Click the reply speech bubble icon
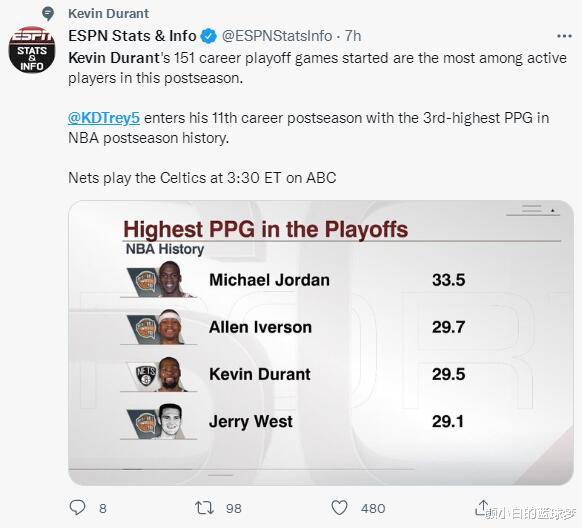 click(77, 507)
